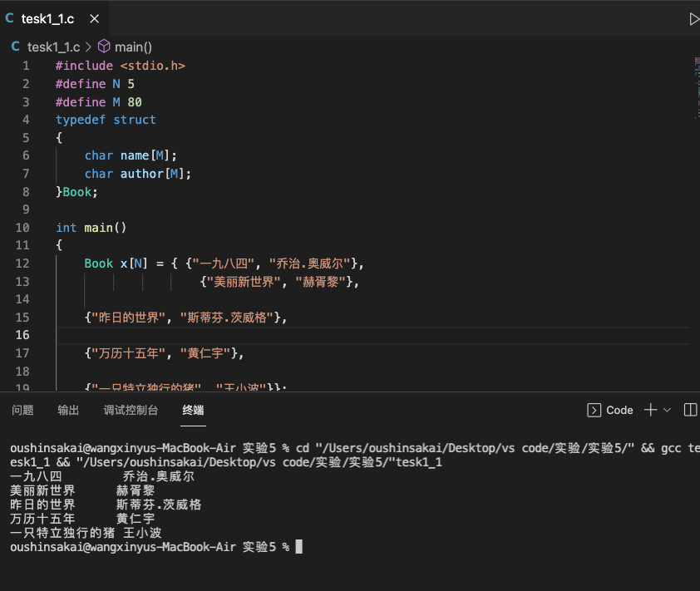Add a new terminal with plus icon

(651, 410)
